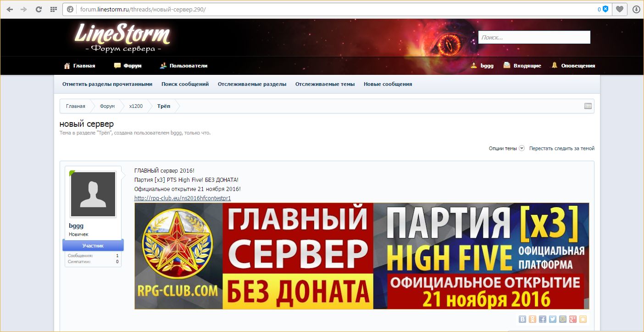Screen dimensions: 644x332
Task: Click the bggg username under the avatar
Action: point(76,226)
